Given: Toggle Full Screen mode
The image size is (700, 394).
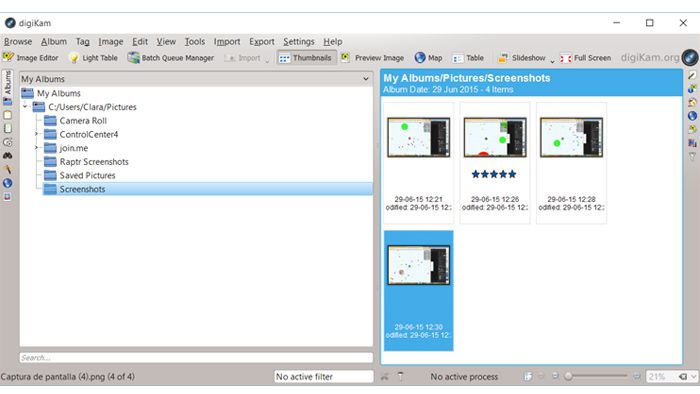Looking at the screenshot, I should 585,58.
